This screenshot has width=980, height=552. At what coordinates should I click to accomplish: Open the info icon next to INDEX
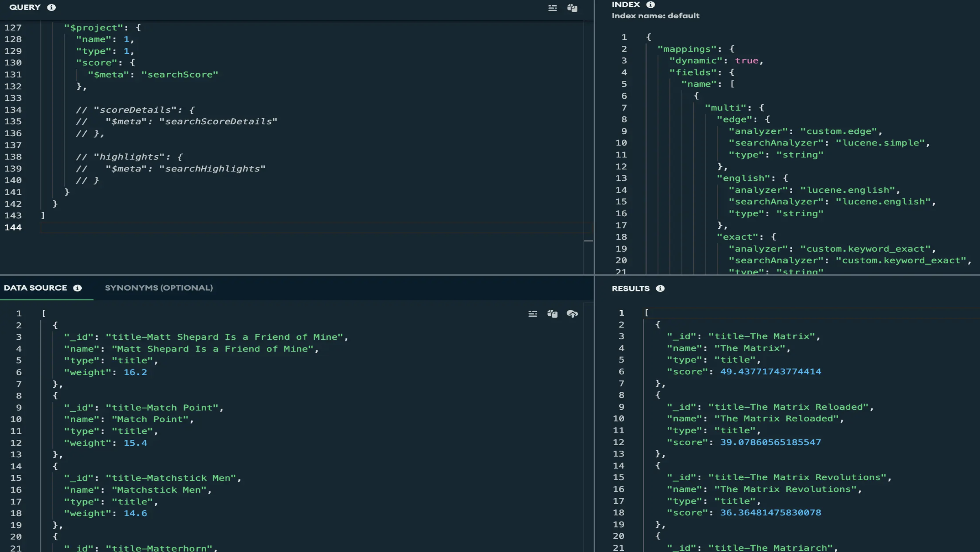pos(651,4)
